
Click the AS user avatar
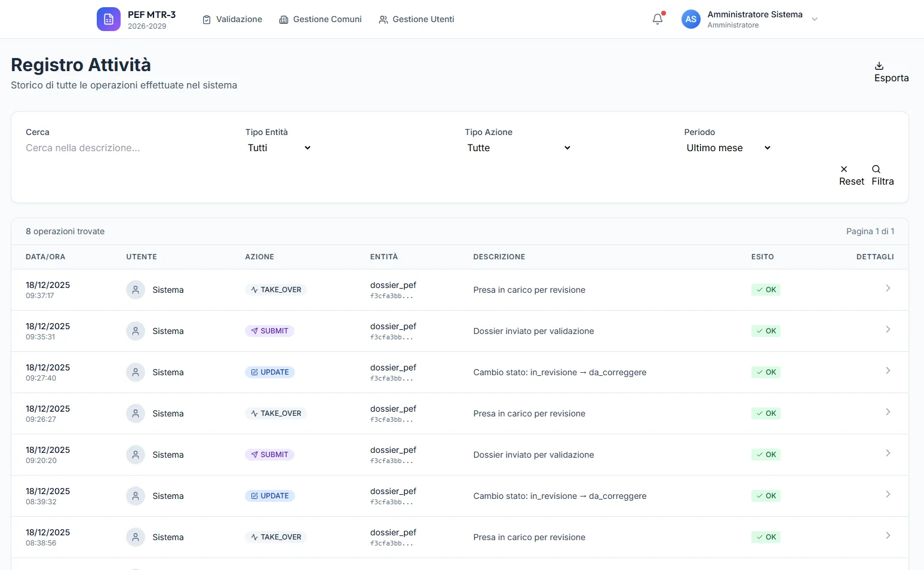(691, 19)
